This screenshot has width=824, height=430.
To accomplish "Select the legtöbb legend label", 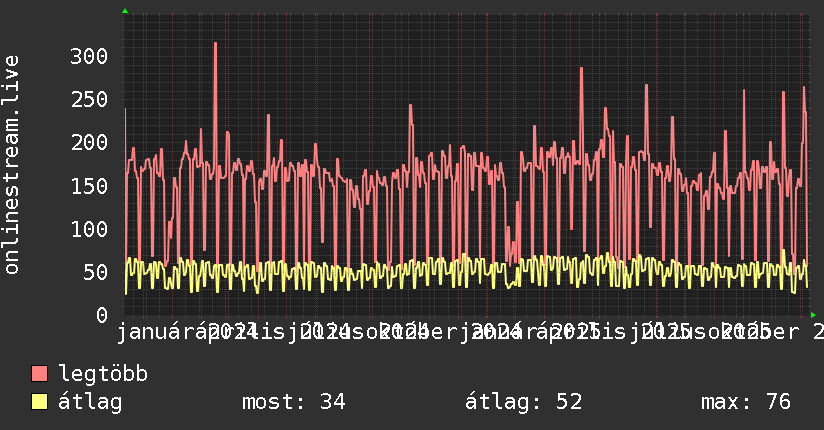I will 103,373.
